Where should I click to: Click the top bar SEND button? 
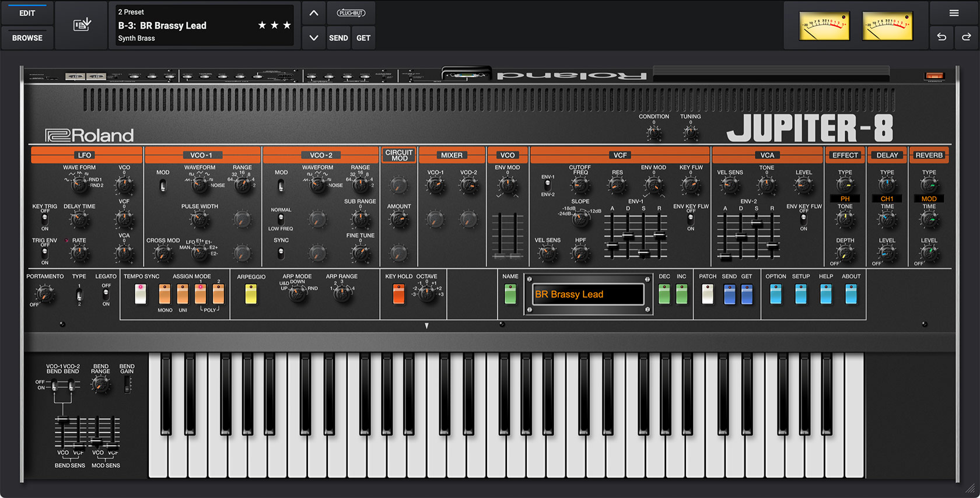pyautogui.click(x=338, y=37)
